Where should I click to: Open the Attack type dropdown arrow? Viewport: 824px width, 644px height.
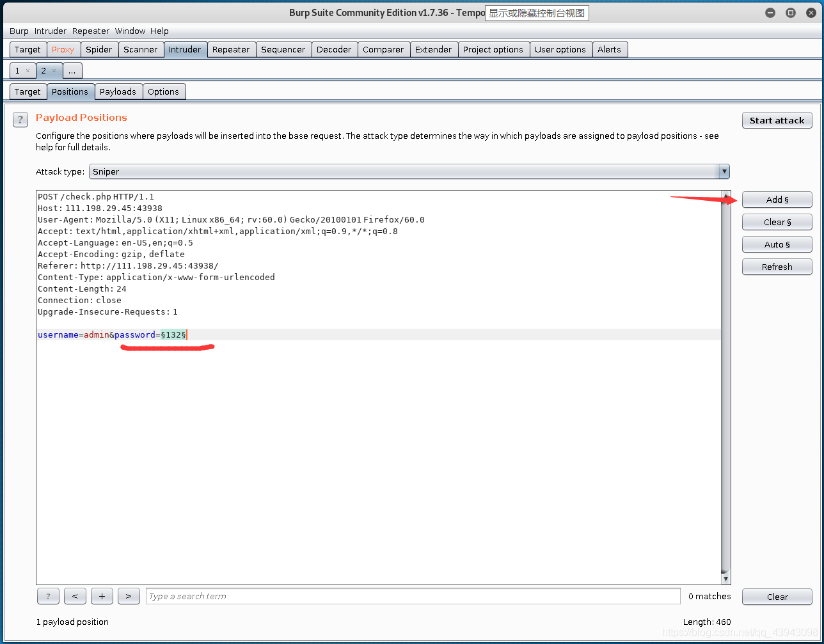pyautogui.click(x=724, y=171)
